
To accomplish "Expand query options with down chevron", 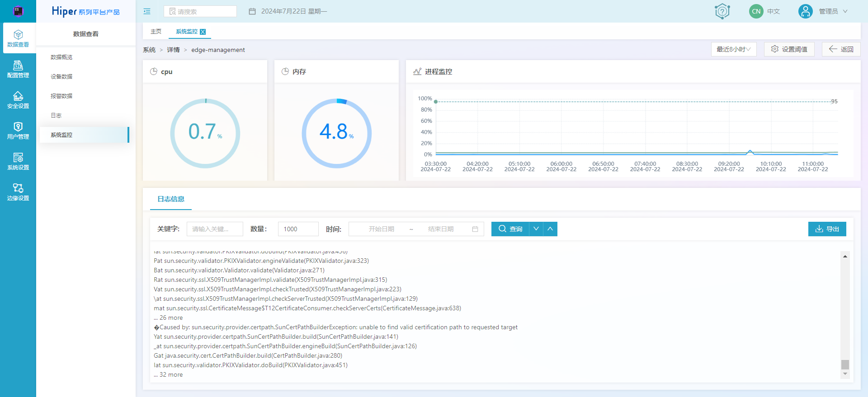I will tap(536, 229).
